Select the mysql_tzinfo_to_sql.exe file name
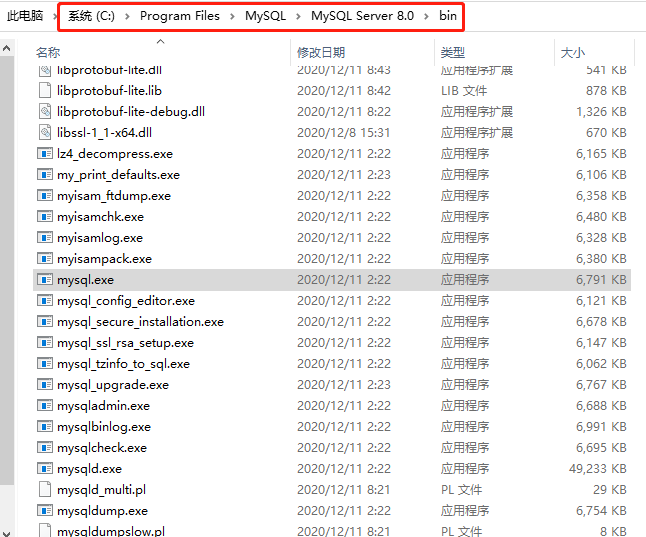 click(x=123, y=364)
